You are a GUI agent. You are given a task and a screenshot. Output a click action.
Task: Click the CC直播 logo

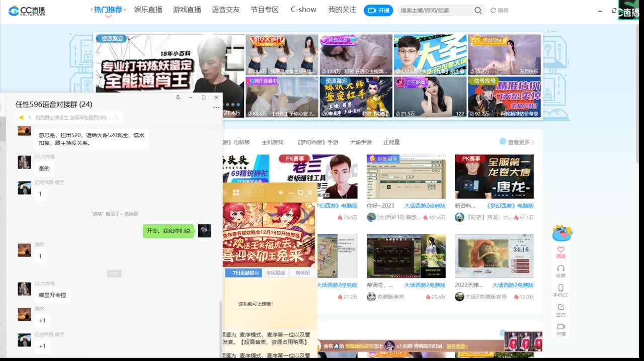click(x=27, y=11)
